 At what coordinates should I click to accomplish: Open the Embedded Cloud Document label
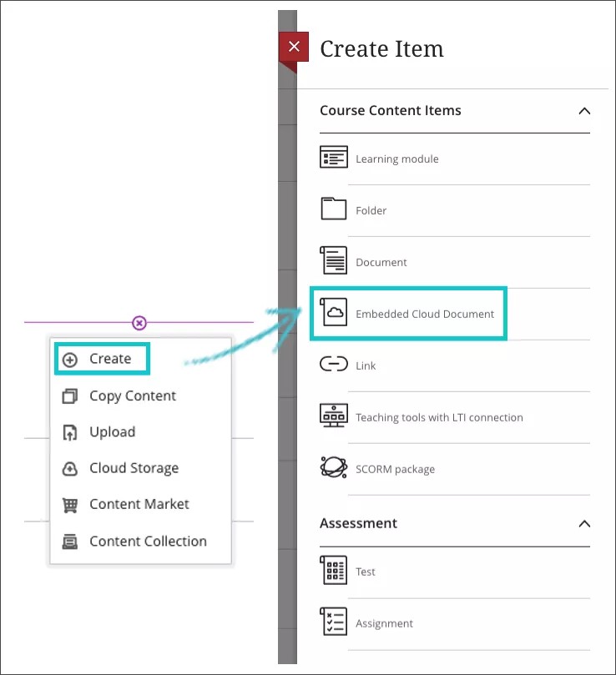(425, 314)
